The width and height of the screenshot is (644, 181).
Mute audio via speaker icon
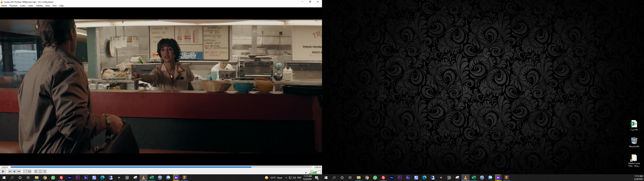tap(306, 172)
